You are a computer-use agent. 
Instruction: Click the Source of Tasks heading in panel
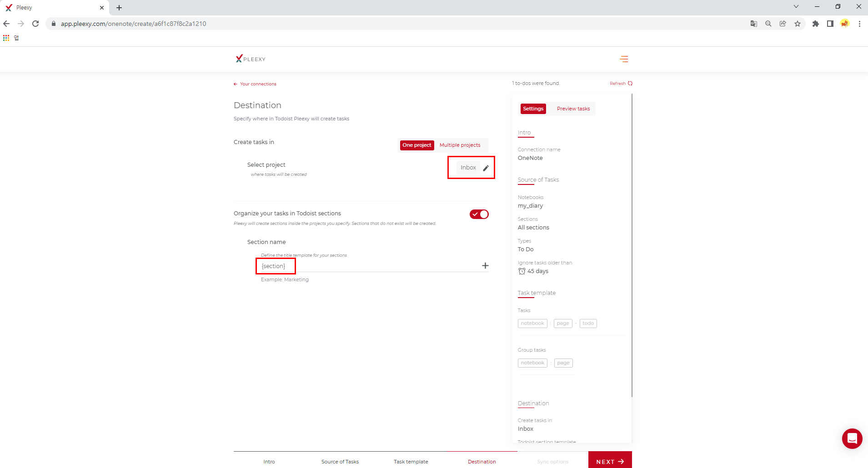(x=538, y=180)
